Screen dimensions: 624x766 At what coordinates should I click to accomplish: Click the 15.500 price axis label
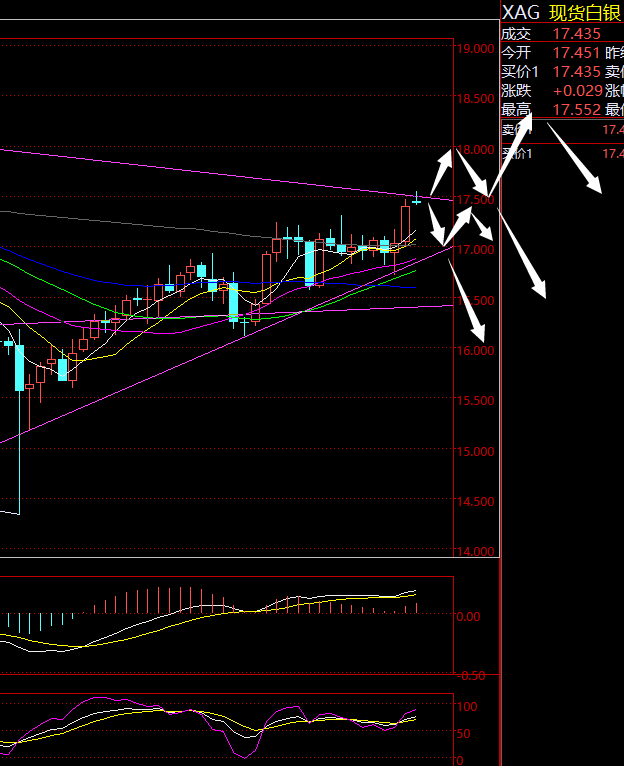click(x=475, y=400)
